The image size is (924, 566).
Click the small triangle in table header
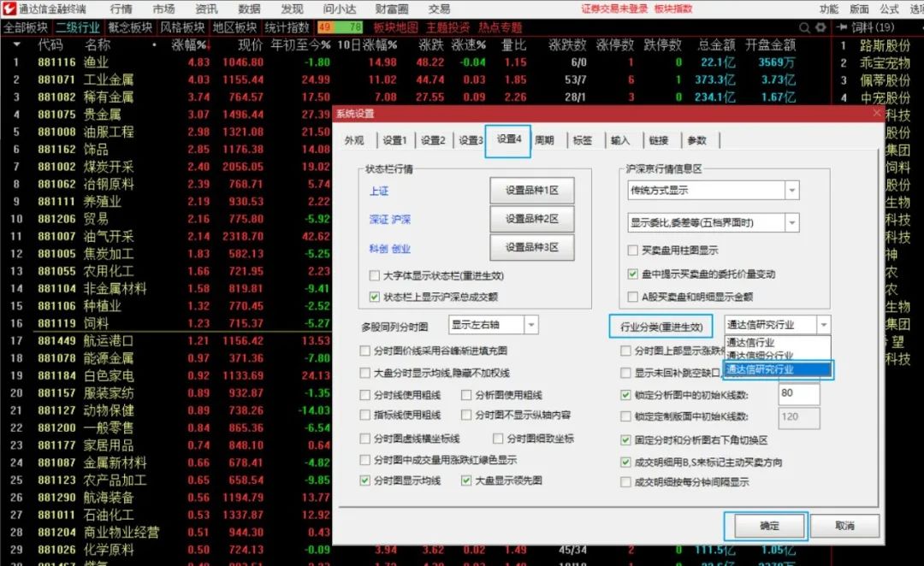pos(16,44)
